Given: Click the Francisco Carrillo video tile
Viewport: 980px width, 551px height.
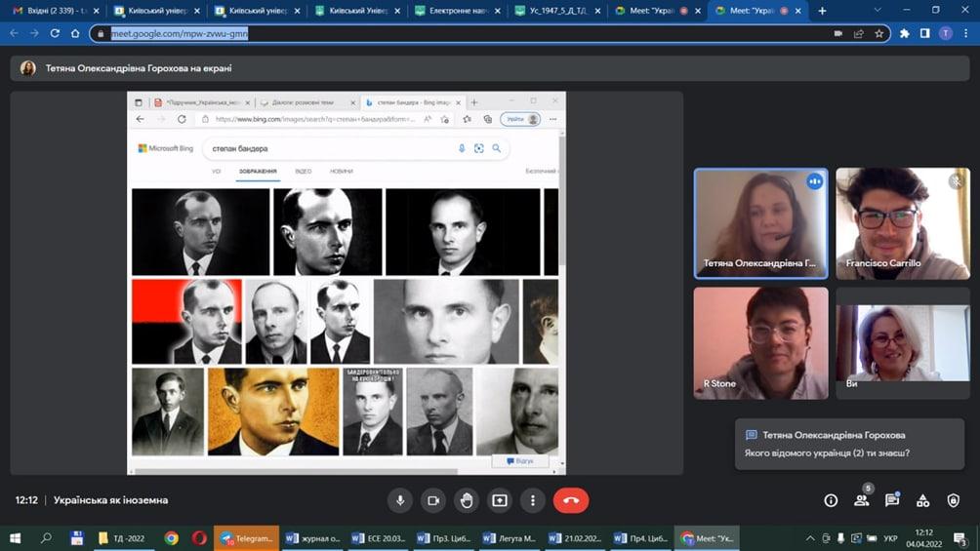Looking at the screenshot, I should point(902,223).
